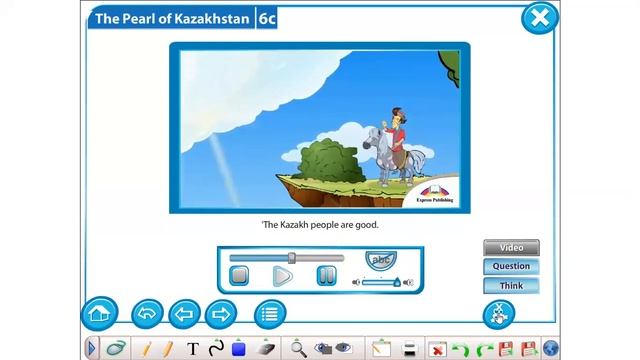The width and height of the screenshot is (640, 360).
Task: Click the camera screenshot tool
Action: (x=323, y=349)
